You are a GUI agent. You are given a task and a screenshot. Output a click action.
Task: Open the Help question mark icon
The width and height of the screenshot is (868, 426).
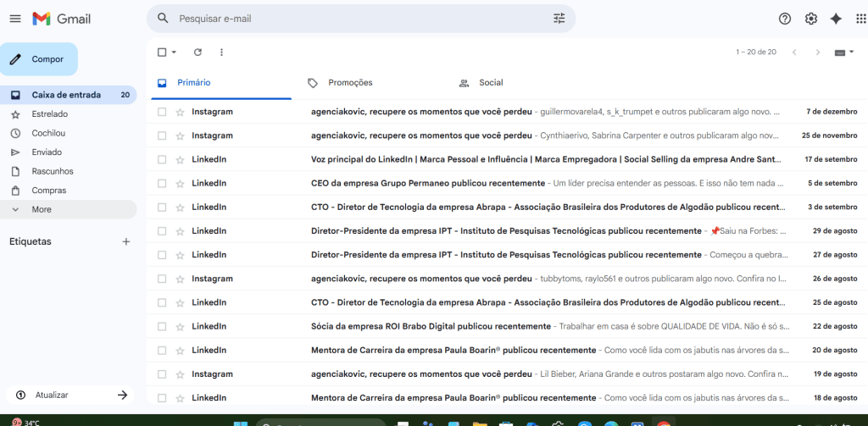coord(784,19)
